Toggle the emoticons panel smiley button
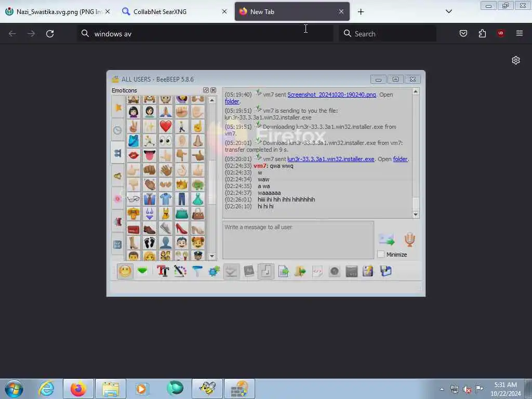 (125, 271)
